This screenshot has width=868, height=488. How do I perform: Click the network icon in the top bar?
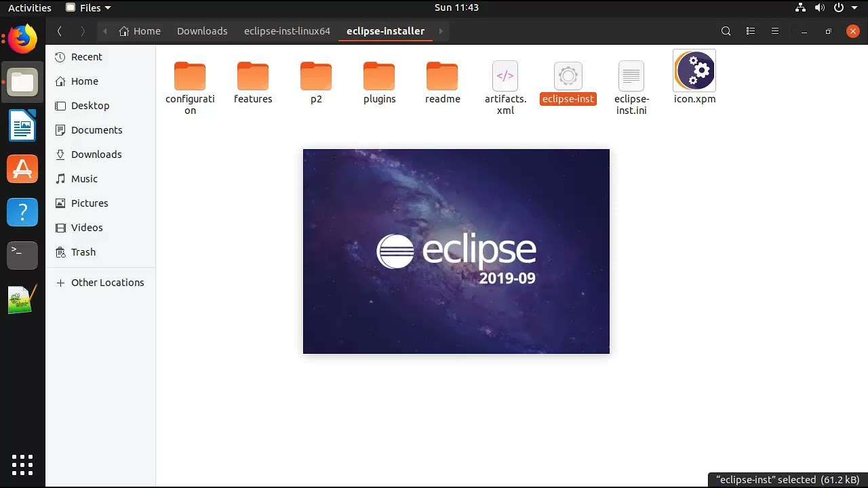click(x=801, y=7)
